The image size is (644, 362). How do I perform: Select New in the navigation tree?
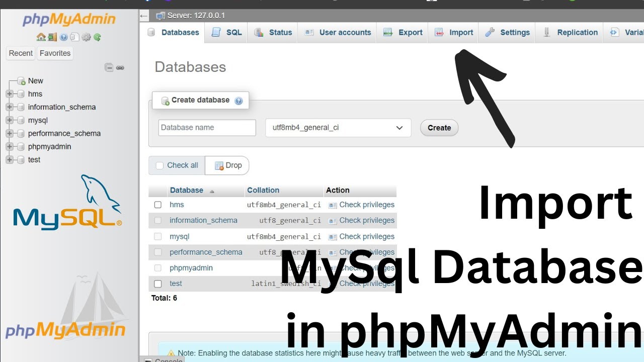click(35, 80)
